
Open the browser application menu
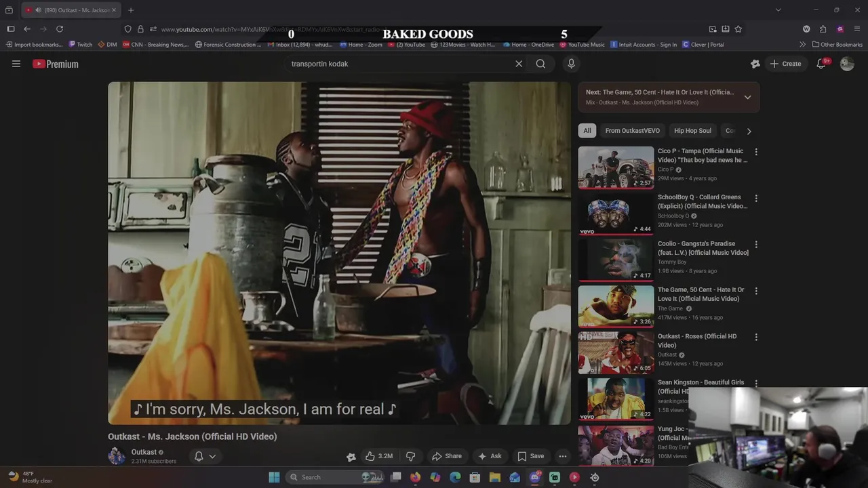click(858, 29)
